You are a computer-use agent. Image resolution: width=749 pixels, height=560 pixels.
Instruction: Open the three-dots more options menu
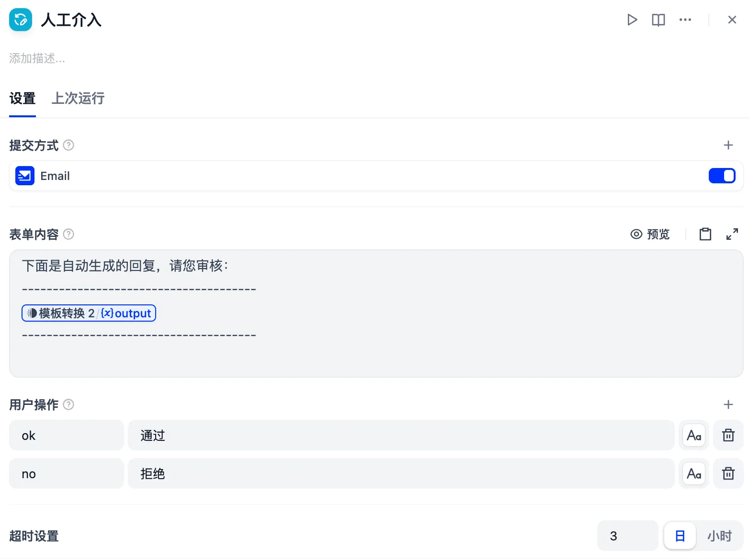click(685, 20)
